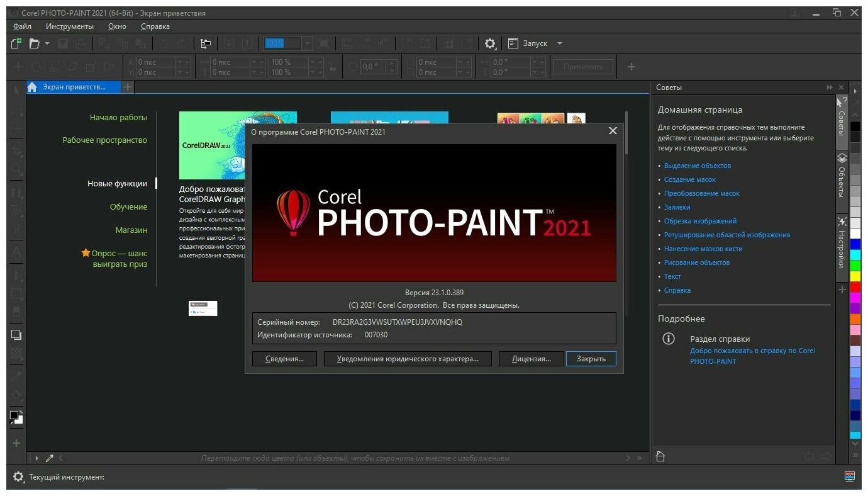Click the eyedropper icon in the image palette bar
The width and height of the screenshot is (868, 496).
[50, 458]
